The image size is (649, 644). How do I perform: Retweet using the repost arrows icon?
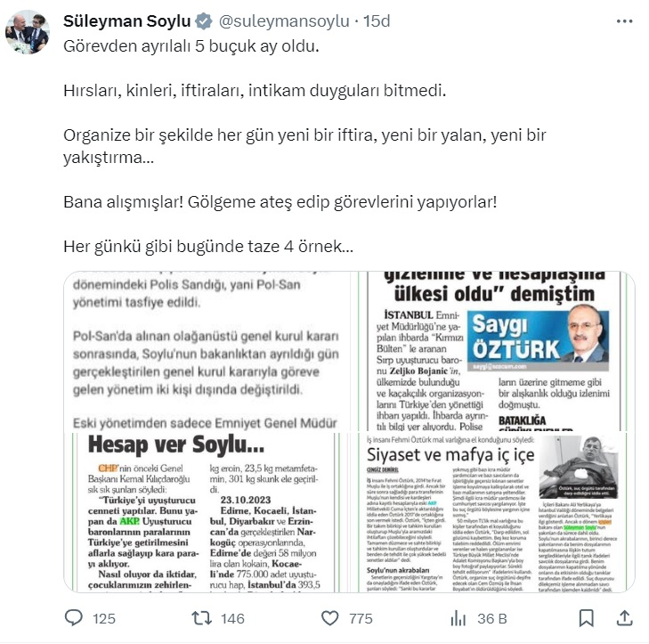click(201, 618)
